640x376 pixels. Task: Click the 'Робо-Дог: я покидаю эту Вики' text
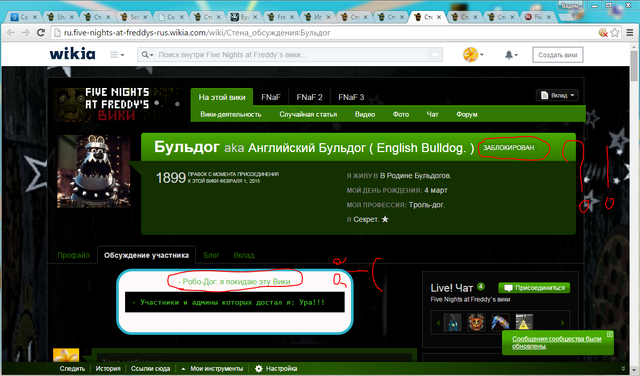click(x=234, y=282)
